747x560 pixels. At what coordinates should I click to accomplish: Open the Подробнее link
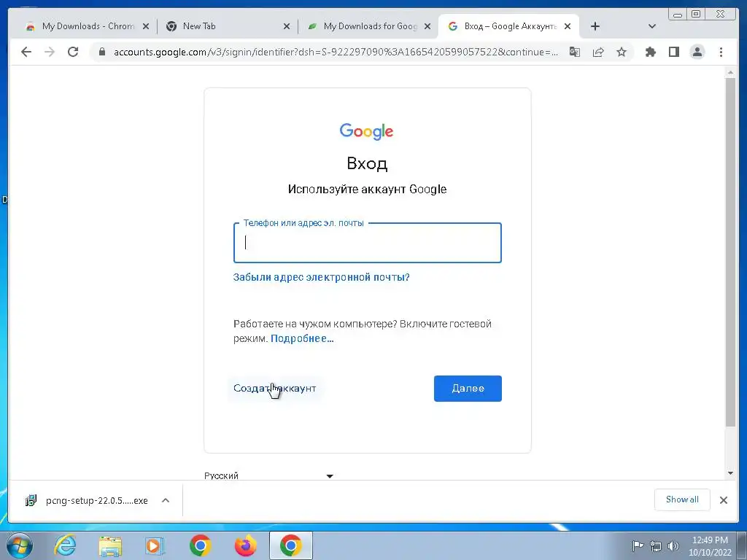(302, 338)
